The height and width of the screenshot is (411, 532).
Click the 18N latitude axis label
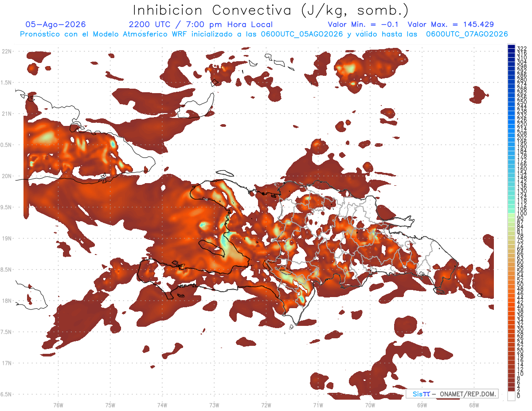point(7,301)
